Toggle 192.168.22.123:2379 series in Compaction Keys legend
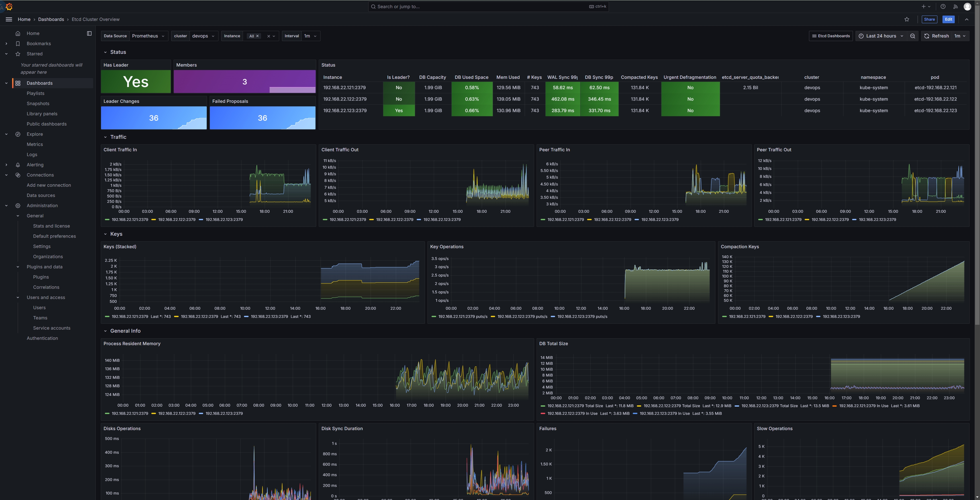 [841, 316]
